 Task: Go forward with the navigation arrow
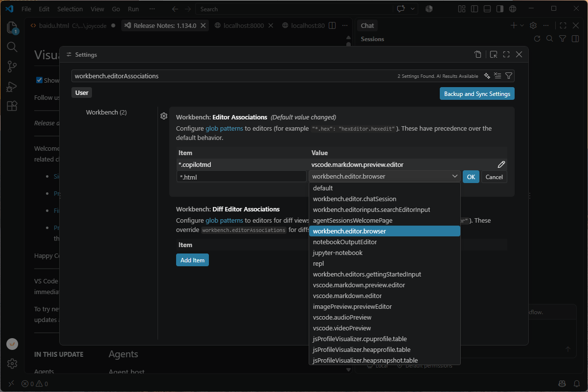[188, 9]
